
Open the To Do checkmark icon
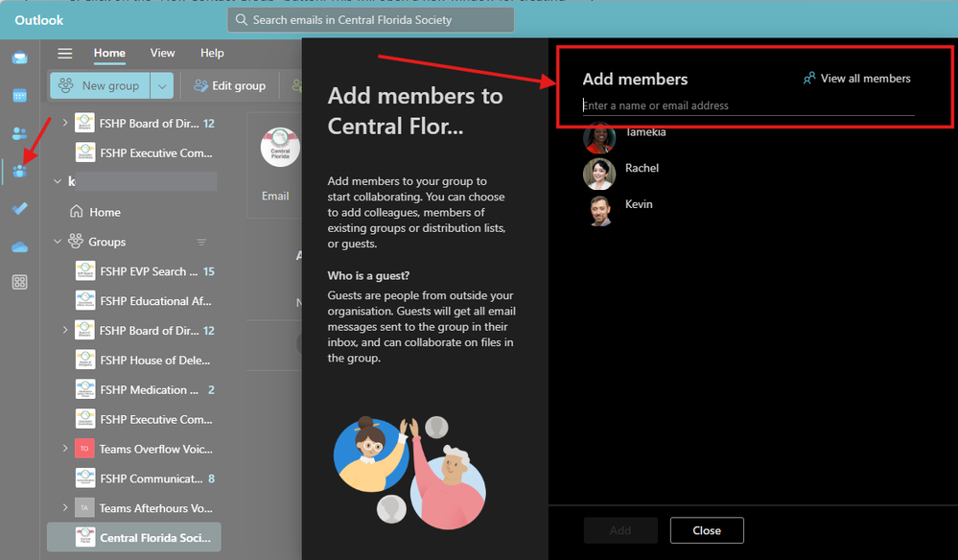19,208
